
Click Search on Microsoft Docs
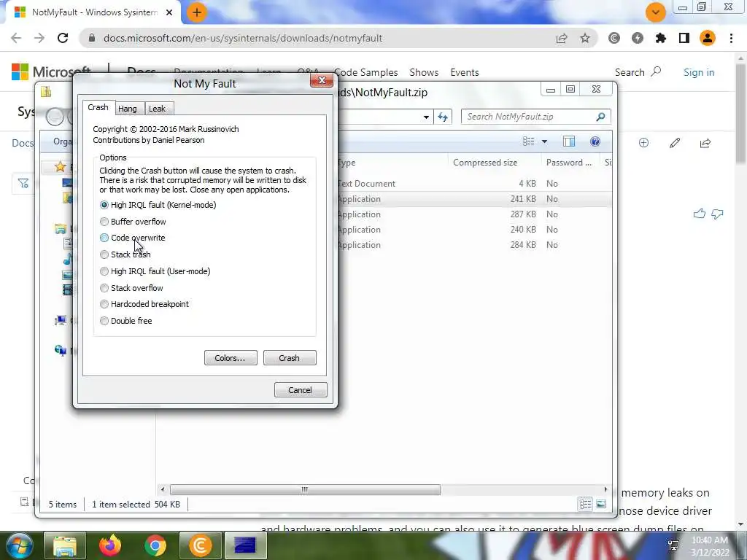[x=638, y=72]
